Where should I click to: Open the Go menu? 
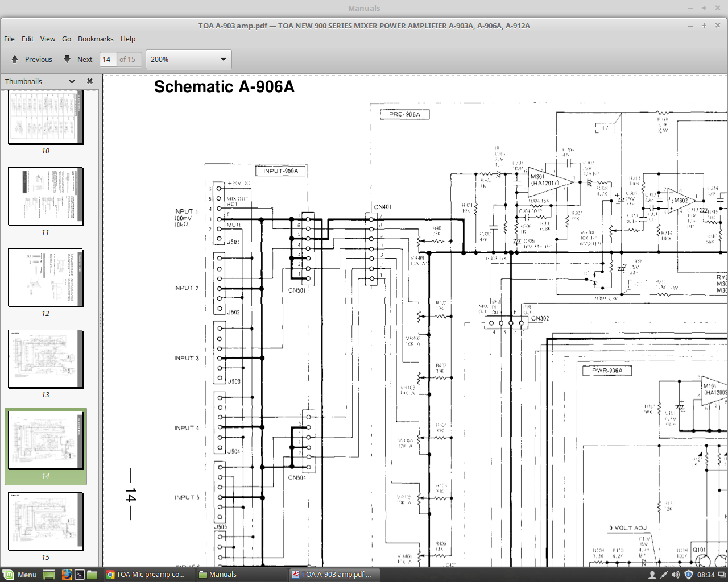point(67,39)
